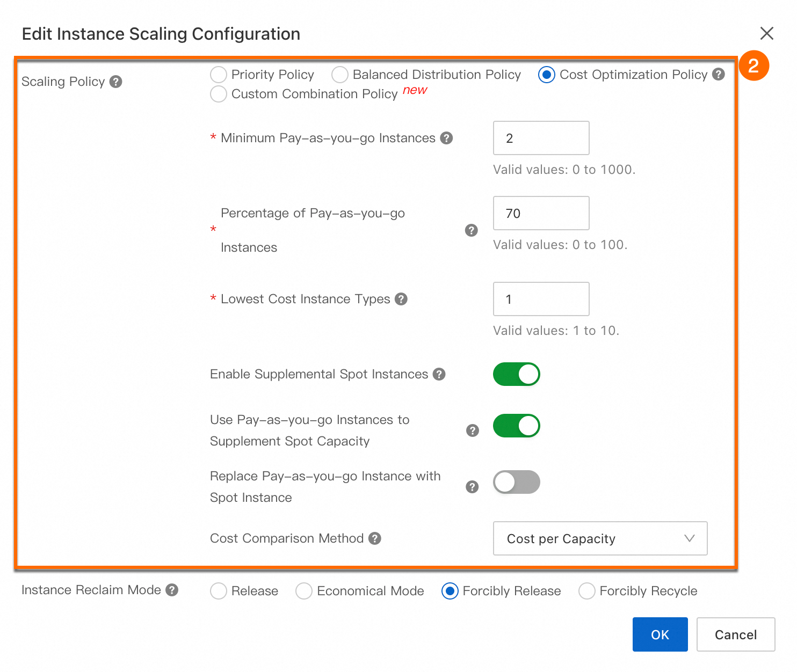Show help for Percentage of Pay-as-you-go Instances
The image size is (797, 672).
[x=471, y=230]
